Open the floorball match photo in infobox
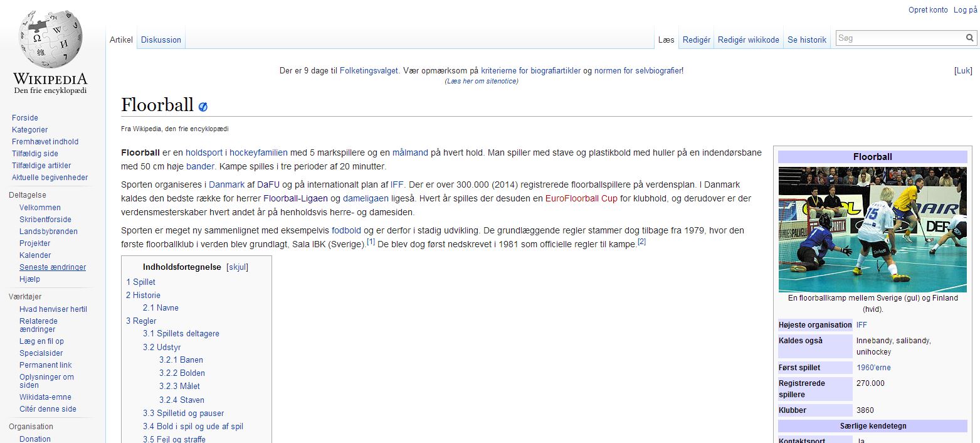 [872, 229]
